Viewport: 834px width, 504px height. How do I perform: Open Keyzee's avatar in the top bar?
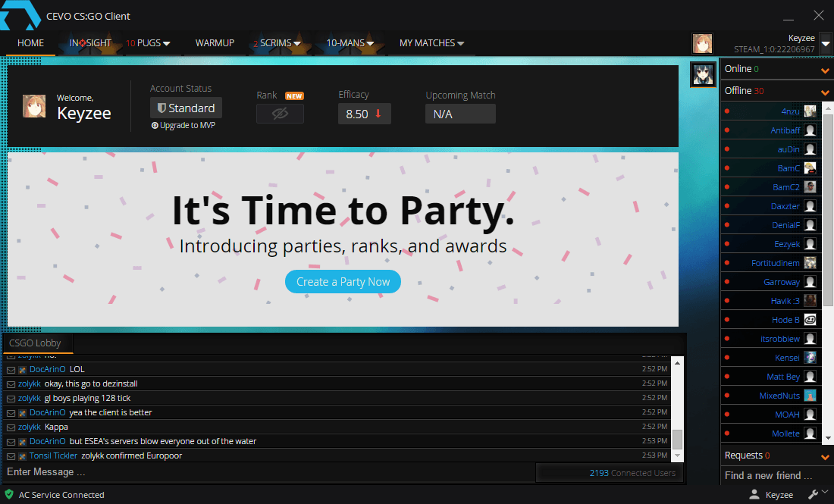coord(702,43)
